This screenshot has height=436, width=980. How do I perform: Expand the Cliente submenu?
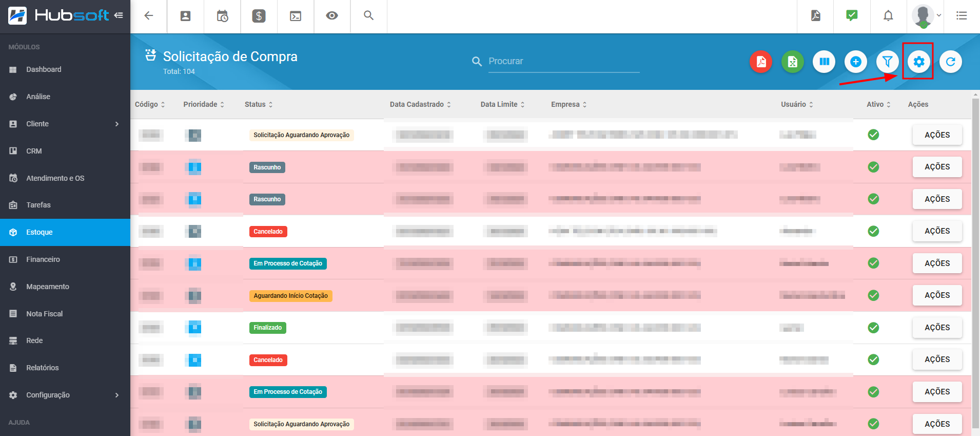65,124
